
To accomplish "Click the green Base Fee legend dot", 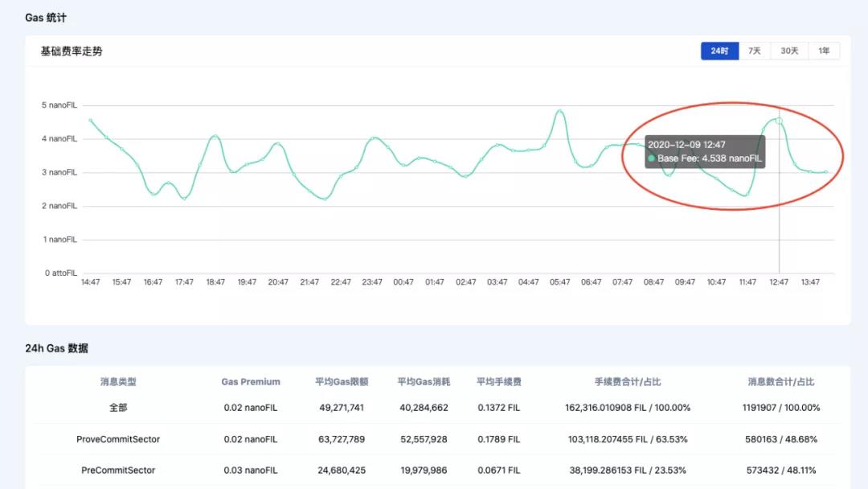I will 653,159.
